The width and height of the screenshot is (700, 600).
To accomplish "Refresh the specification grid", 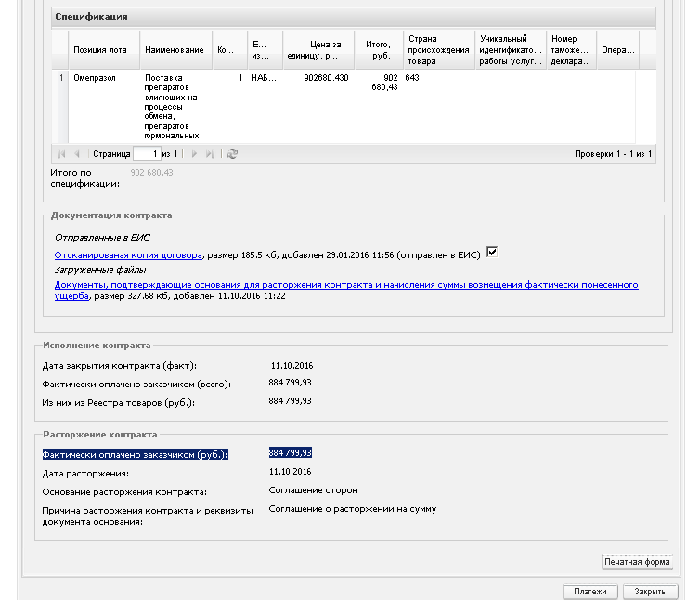I will coord(232,153).
